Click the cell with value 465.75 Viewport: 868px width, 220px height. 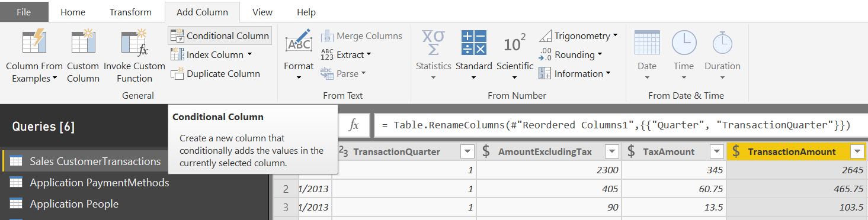[797, 189]
